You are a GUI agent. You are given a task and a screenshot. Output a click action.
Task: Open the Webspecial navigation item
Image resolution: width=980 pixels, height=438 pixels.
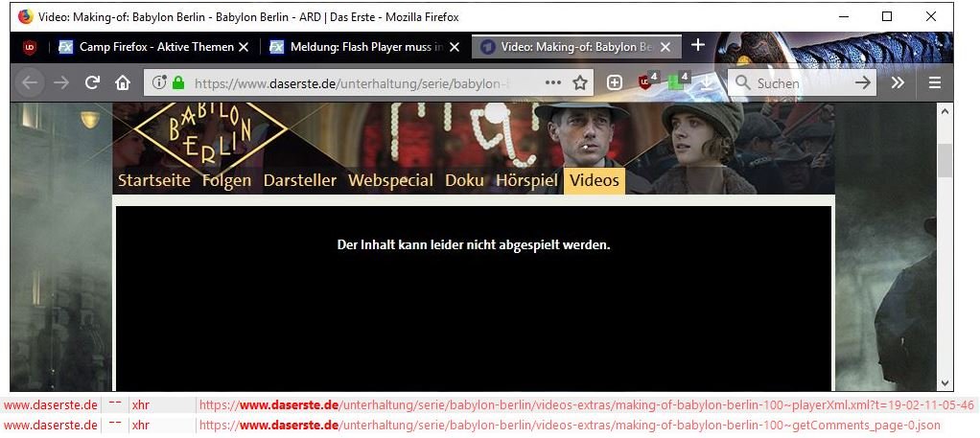pos(390,180)
